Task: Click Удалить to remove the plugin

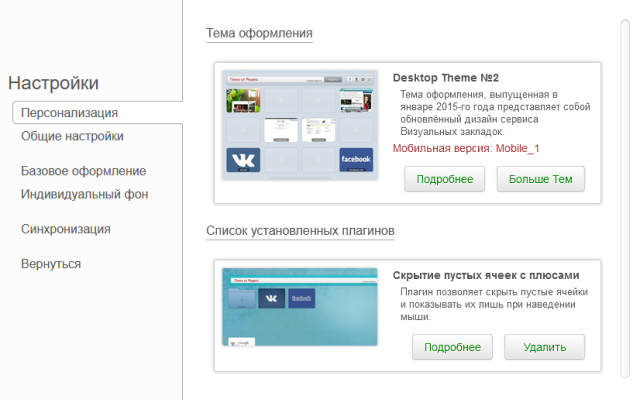Action: click(544, 347)
